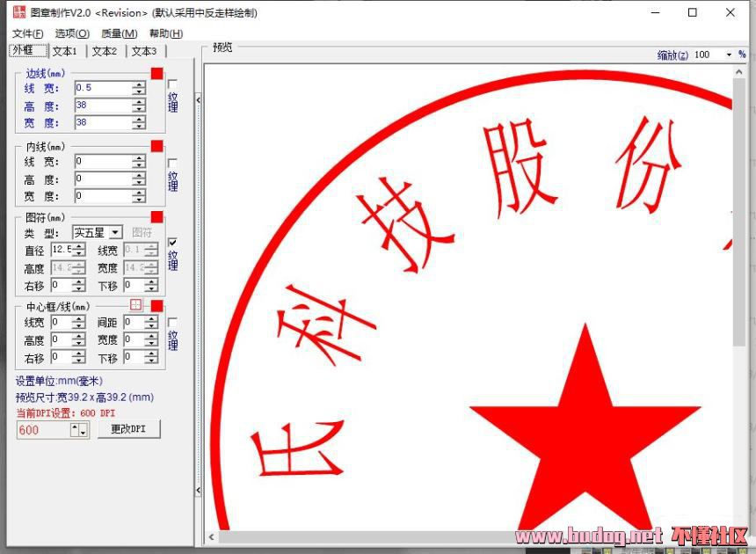
Task: Open the 文件(F) menu
Action: pos(27,33)
